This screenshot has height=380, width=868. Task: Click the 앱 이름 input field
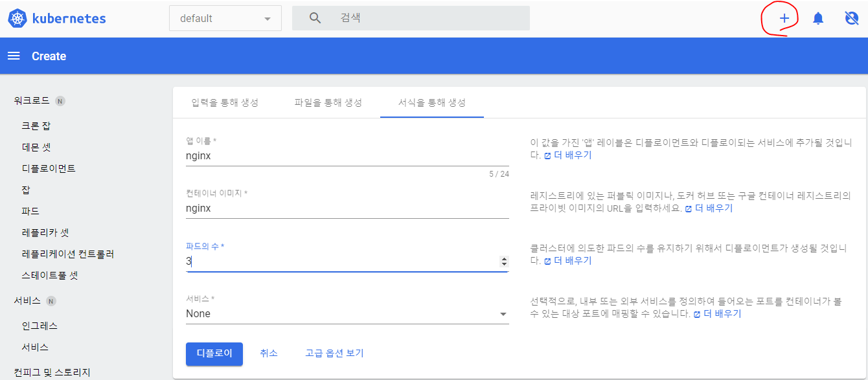pyautogui.click(x=347, y=156)
